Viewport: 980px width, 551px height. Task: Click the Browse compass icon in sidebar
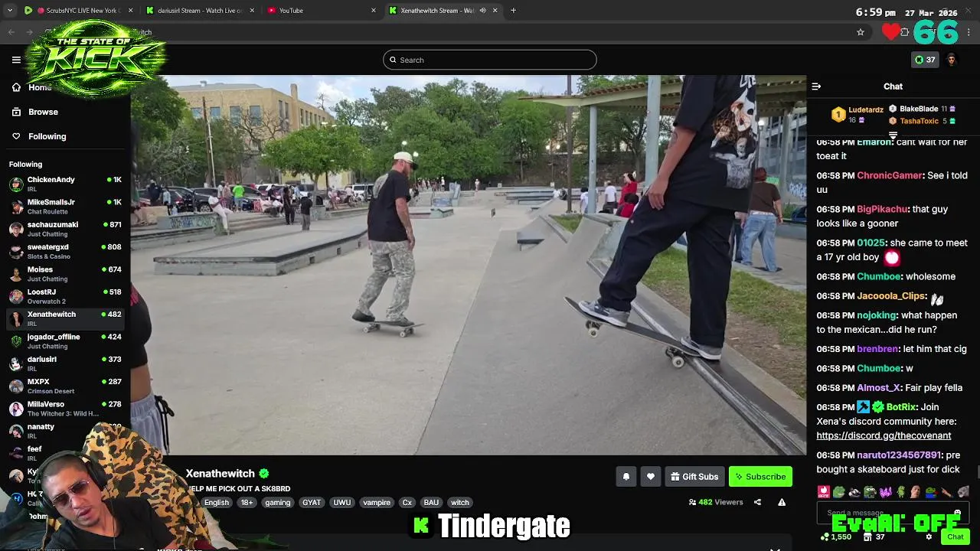[x=16, y=112]
